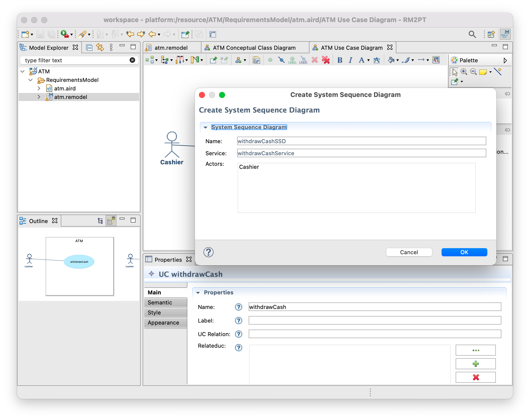The width and height of the screenshot is (530, 420).
Task: Click OK to confirm diagram creation
Action: [x=464, y=252]
